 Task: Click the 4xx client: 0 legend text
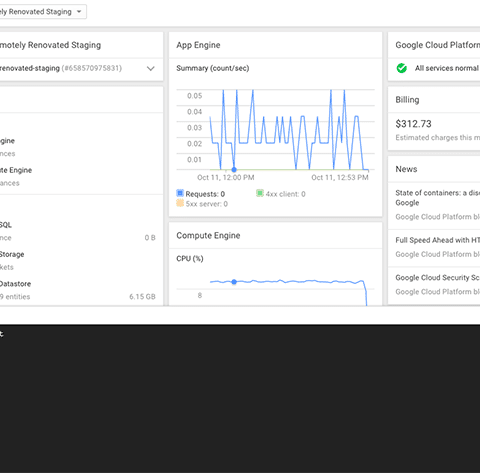click(286, 194)
